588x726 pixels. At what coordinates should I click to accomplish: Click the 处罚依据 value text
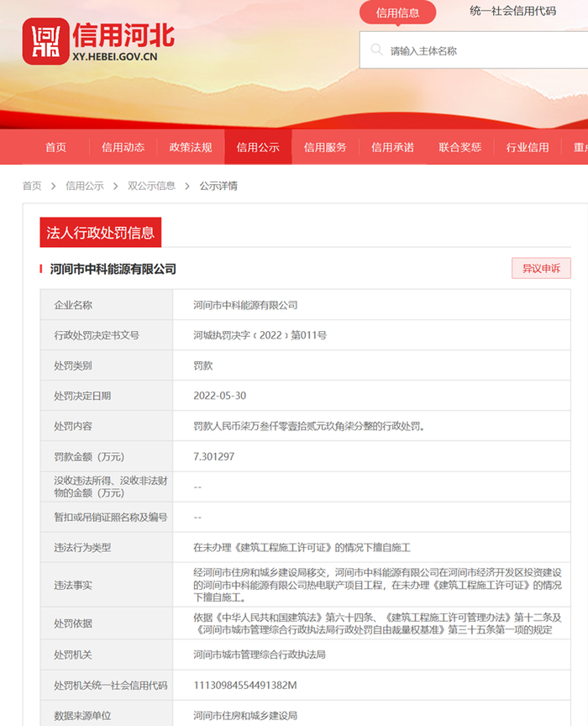[377, 623]
